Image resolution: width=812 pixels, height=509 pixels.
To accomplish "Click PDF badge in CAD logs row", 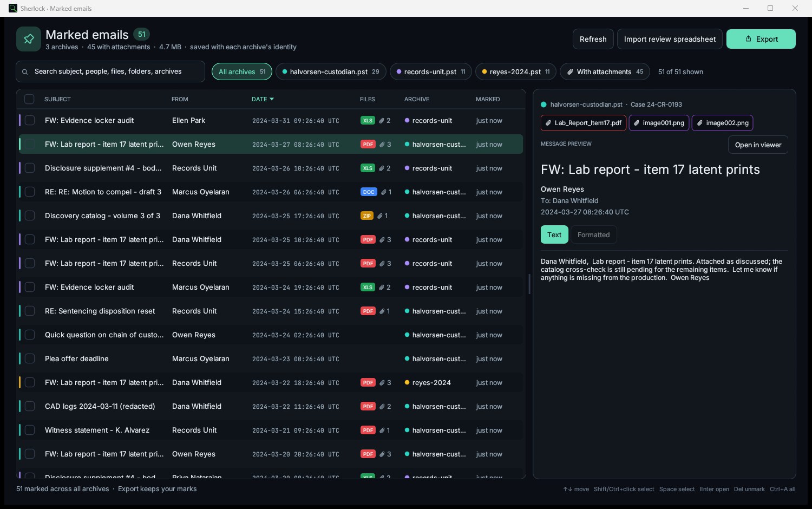I will [368, 406].
